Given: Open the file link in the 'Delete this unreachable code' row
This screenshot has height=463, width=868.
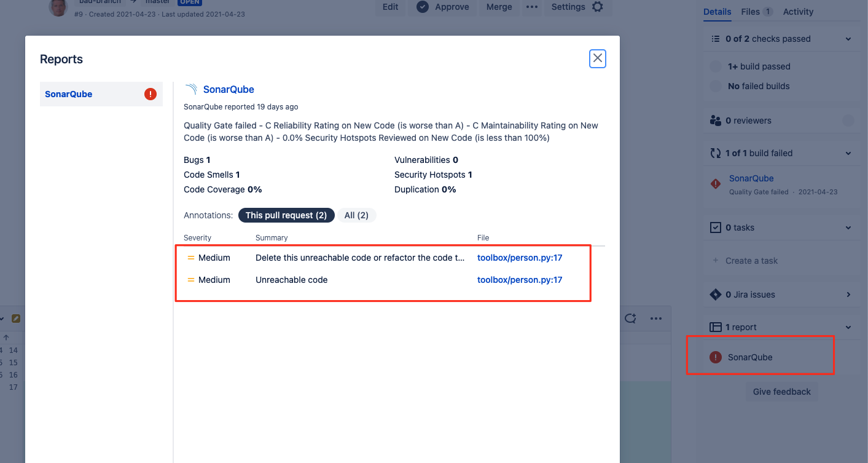Looking at the screenshot, I should [x=520, y=258].
